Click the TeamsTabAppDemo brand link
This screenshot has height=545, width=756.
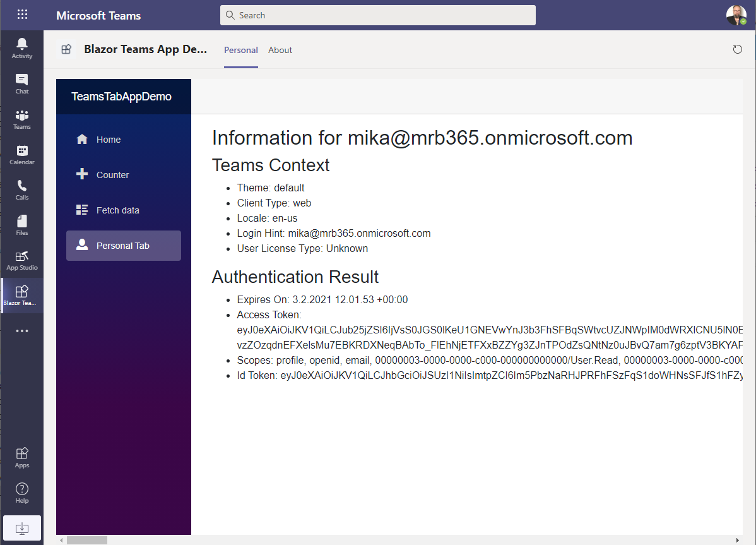pos(122,97)
